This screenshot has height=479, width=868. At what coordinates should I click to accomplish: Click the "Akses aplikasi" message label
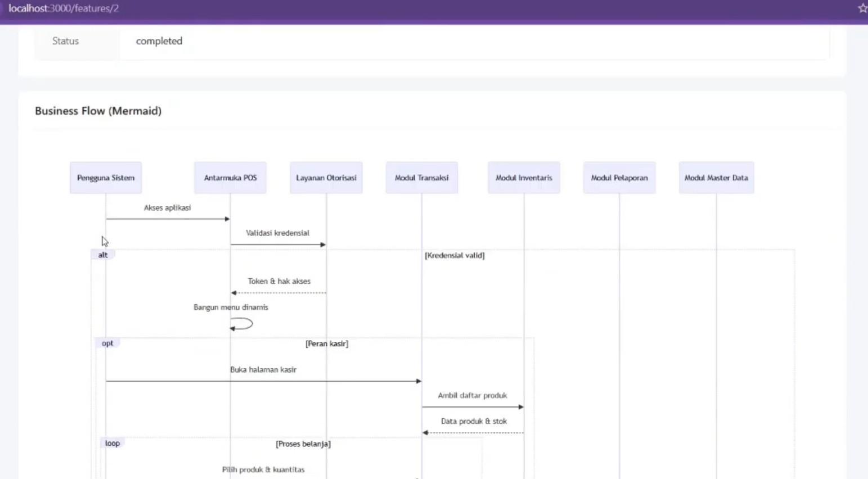point(167,208)
